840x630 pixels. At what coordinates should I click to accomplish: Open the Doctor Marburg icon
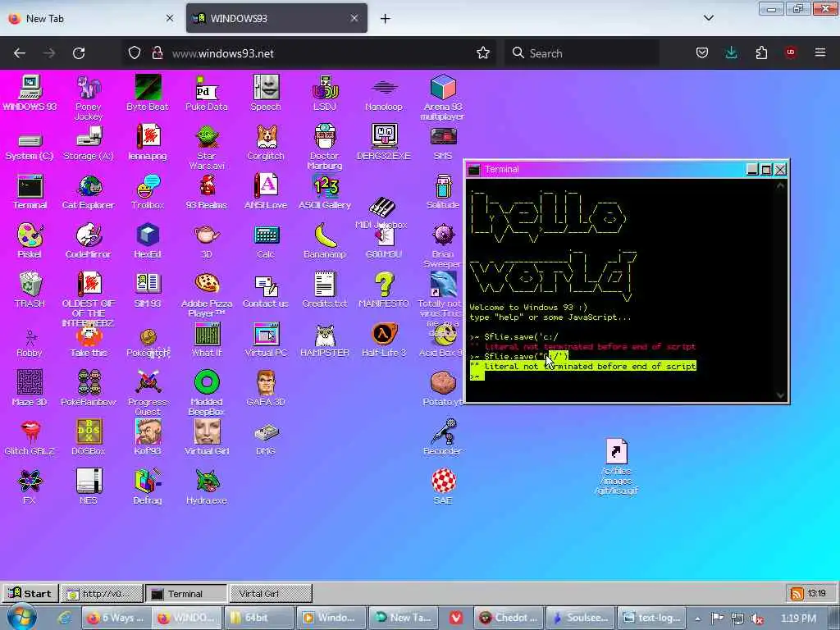click(325, 146)
